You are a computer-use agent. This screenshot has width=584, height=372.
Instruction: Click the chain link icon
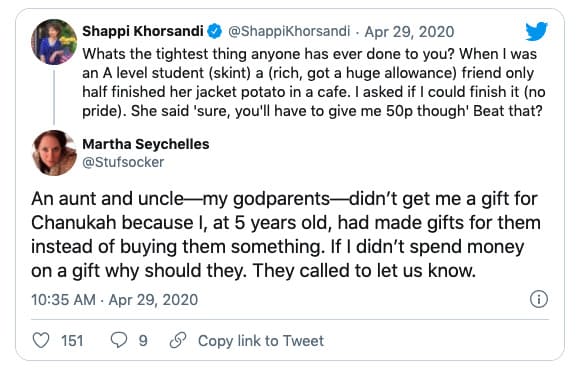pos(178,340)
